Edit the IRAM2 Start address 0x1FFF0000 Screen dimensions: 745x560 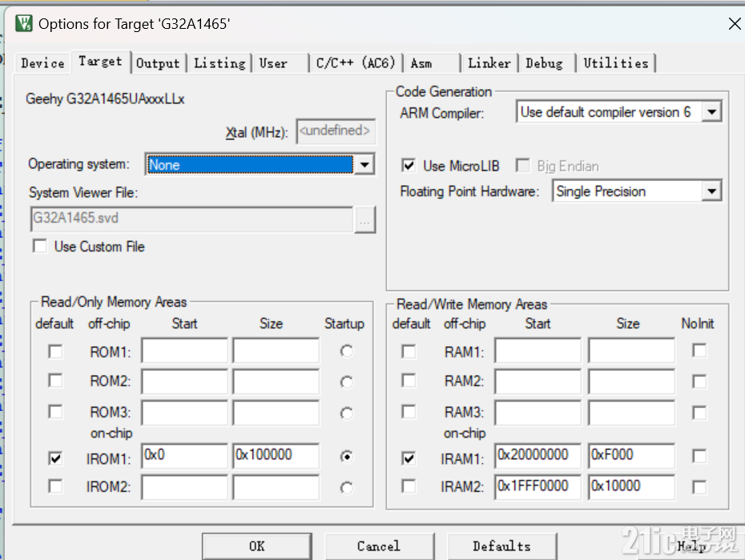click(538, 487)
